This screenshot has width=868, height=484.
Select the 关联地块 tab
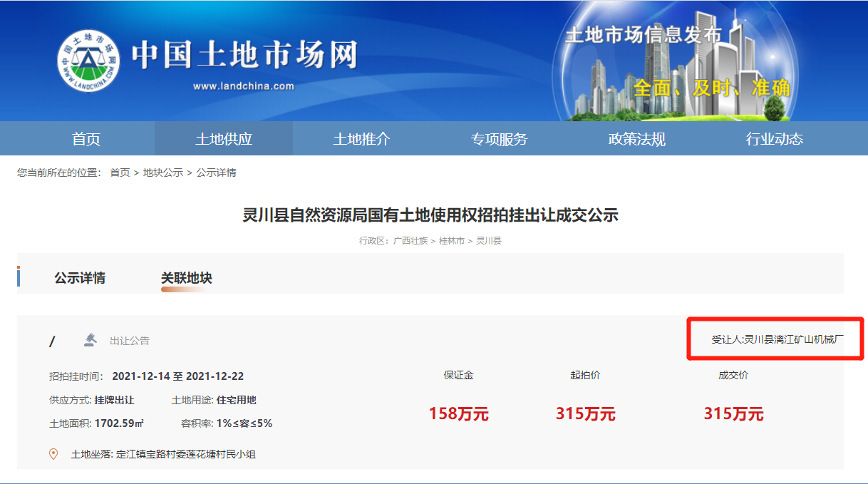187,278
